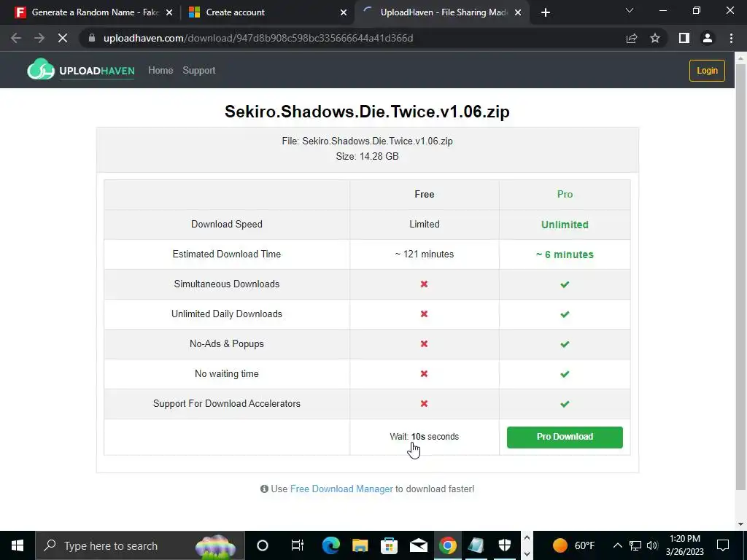Image resolution: width=747 pixels, height=560 pixels.
Task: Click the 'Wait: 10s seconds' countdown
Action: pos(424,437)
